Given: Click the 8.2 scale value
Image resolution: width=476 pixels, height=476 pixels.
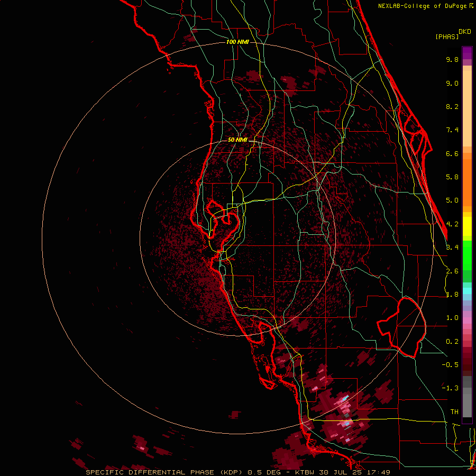Looking at the screenshot, I should [452, 106].
